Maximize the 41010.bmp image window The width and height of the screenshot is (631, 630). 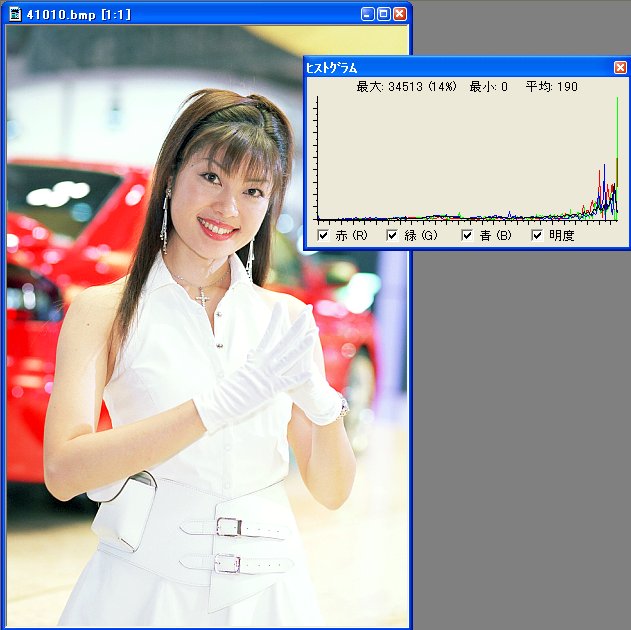coord(384,14)
